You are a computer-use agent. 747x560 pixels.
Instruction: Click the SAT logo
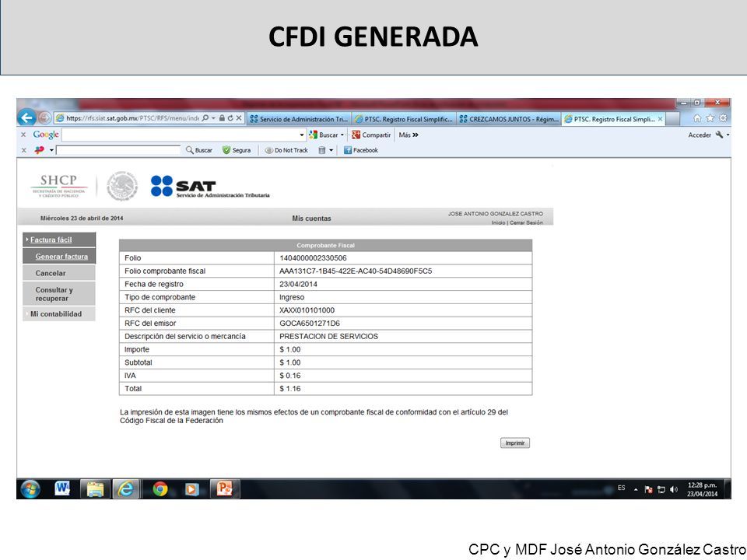(x=210, y=186)
